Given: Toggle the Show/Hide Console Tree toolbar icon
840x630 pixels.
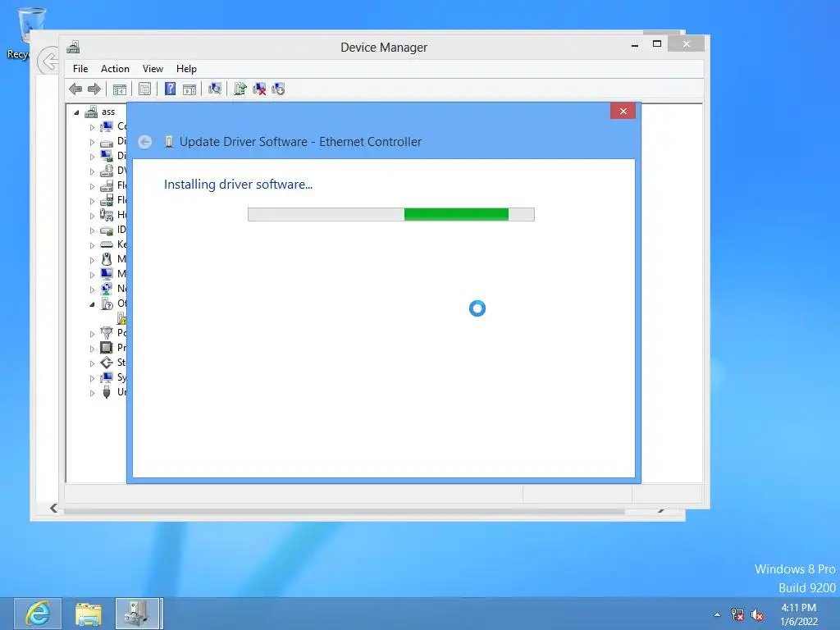Looking at the screenshot, I should [x=120, y=89].
